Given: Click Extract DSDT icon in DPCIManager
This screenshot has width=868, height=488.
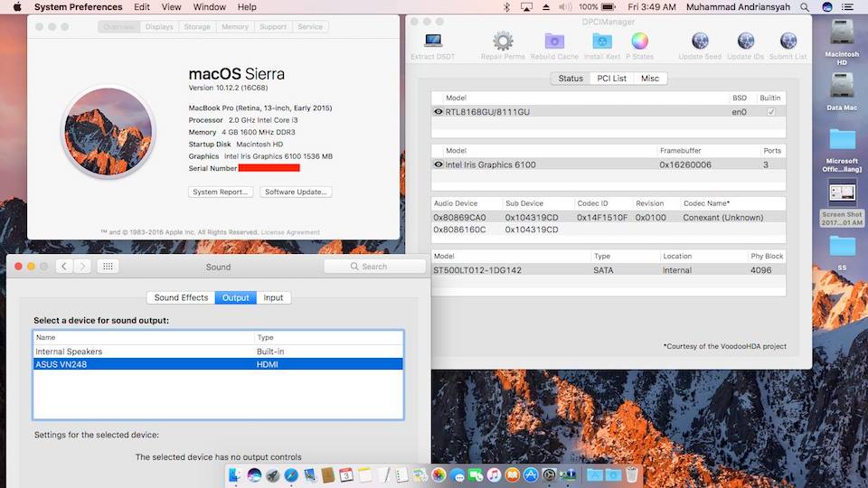Looking at the screenshot, I should 433,41.
